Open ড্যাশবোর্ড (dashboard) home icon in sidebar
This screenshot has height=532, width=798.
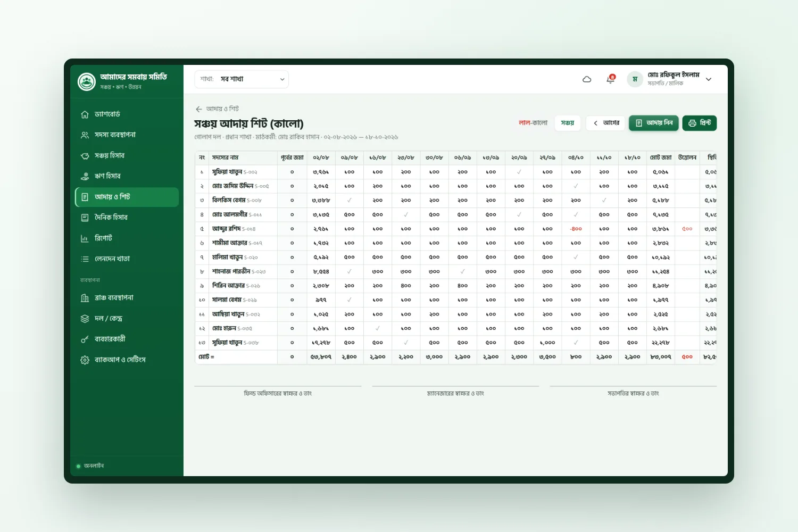pyautogui.click(x=85, y=114)
